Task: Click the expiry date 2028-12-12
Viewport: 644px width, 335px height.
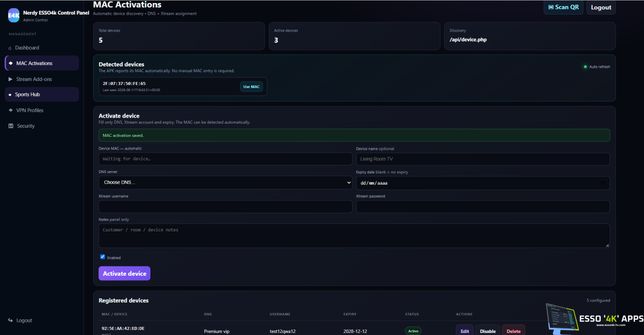Action: point(356,331)
